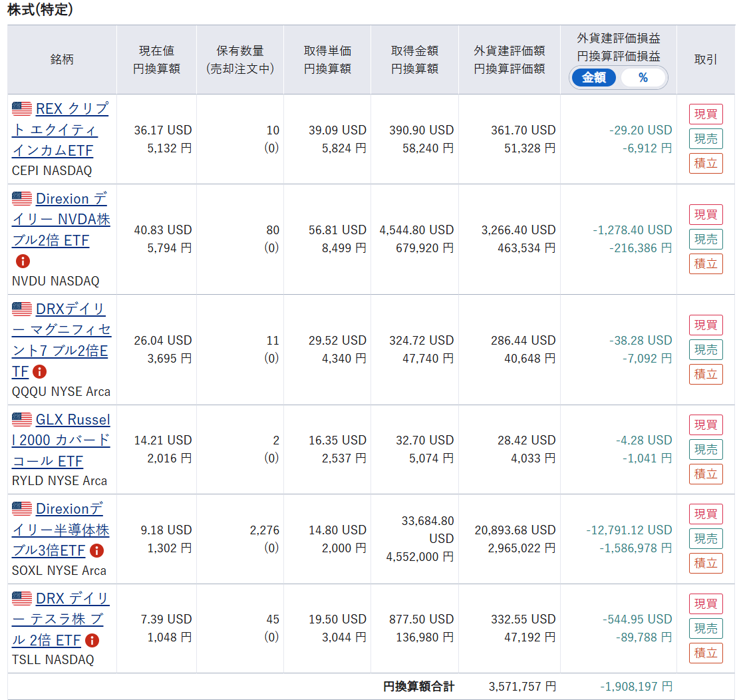The height and width of the screenshot is (700, 737).
Task: Click the info icon beside TSLL ETF name
Action: [x=92, y=640]
